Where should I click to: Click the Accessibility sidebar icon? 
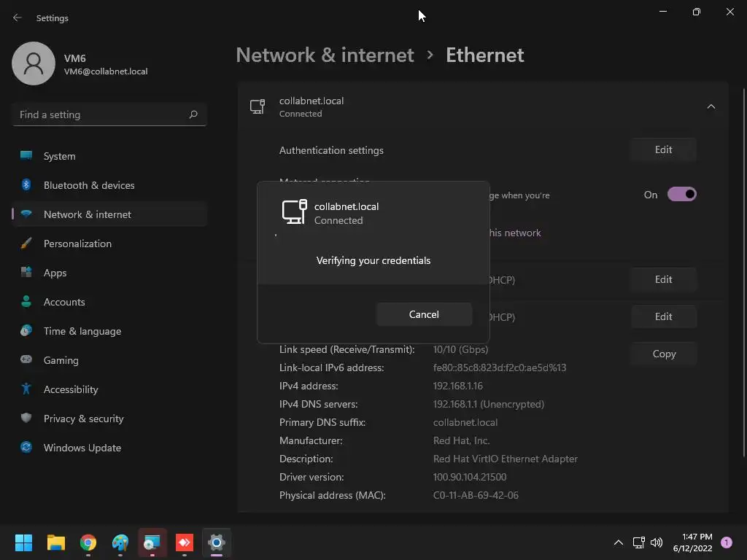[26, 389]
